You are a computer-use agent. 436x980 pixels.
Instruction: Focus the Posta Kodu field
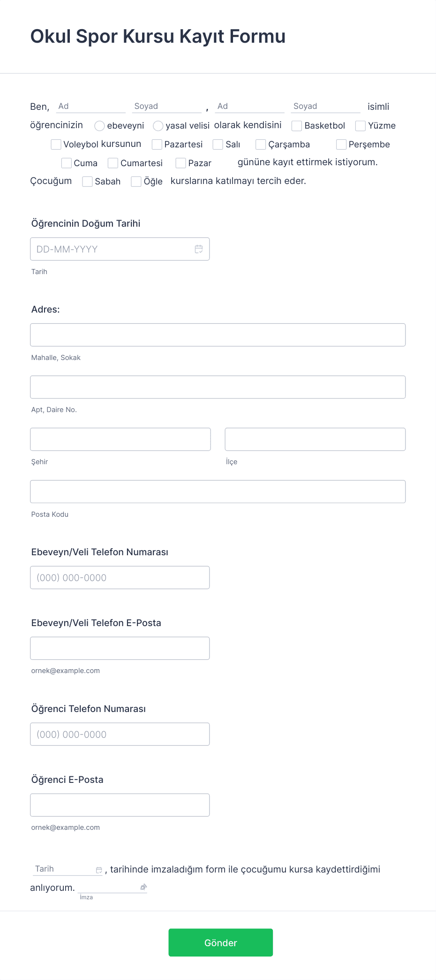point(218,491)
